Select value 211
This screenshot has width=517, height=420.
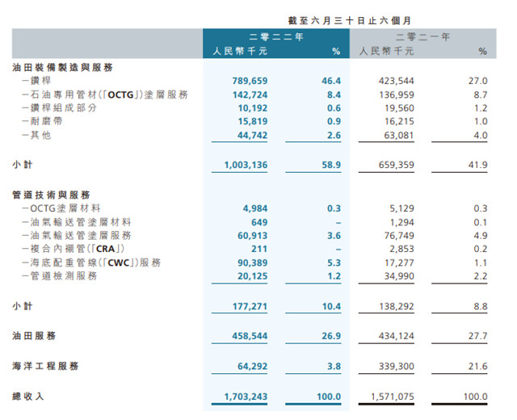[259, 249]
